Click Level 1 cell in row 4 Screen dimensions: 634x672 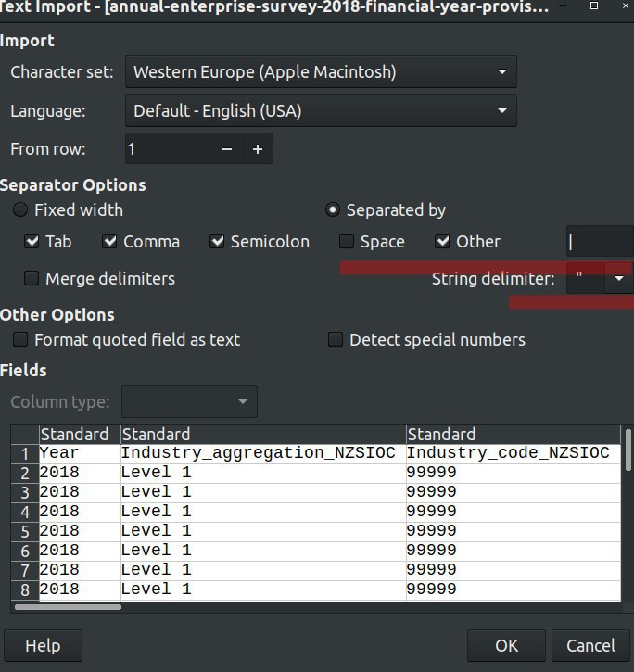tap(263, 513)
